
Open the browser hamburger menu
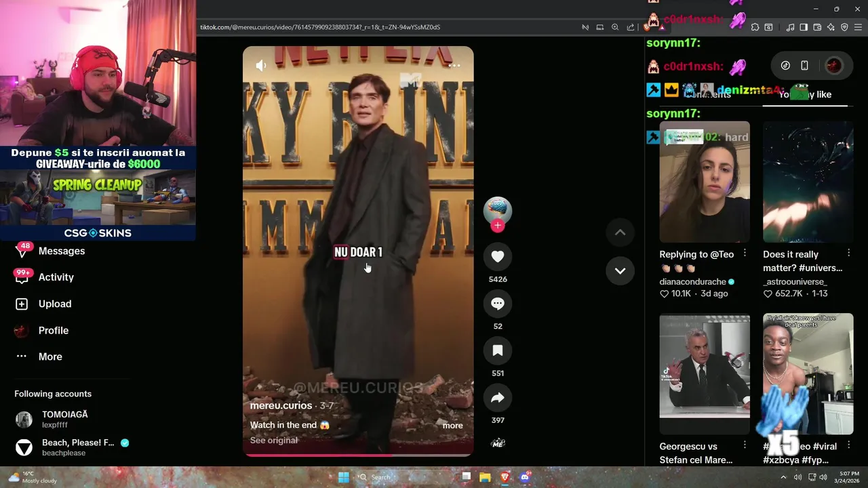(859, 27)
